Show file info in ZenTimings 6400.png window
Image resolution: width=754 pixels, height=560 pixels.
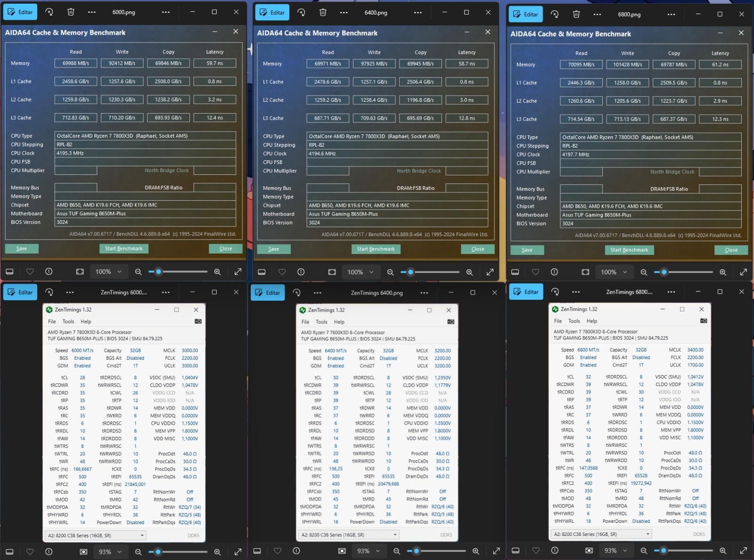point(296,551)
